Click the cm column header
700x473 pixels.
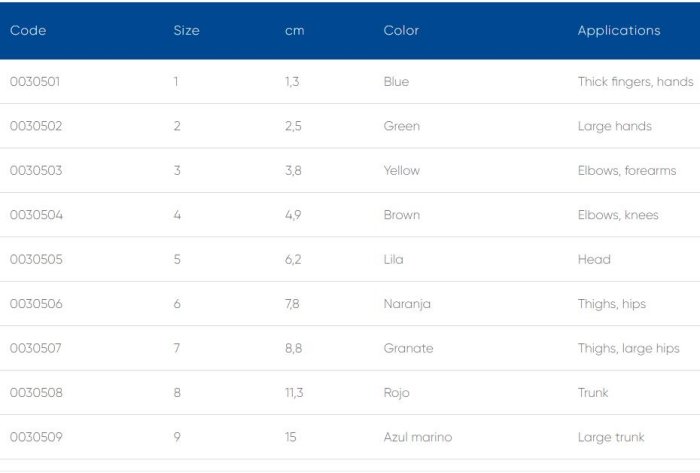(x=294, y=31)
